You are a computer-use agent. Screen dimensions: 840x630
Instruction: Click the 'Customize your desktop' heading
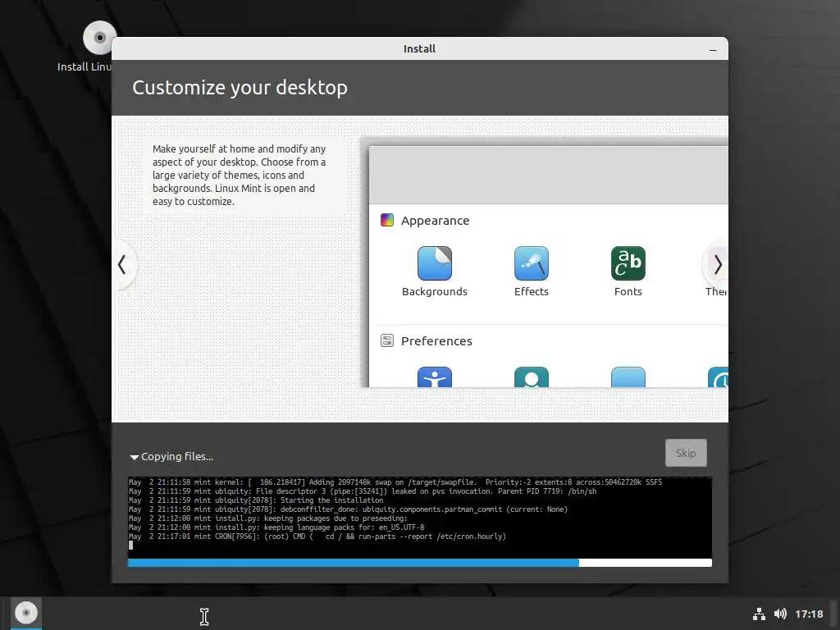tap(240, 87)
